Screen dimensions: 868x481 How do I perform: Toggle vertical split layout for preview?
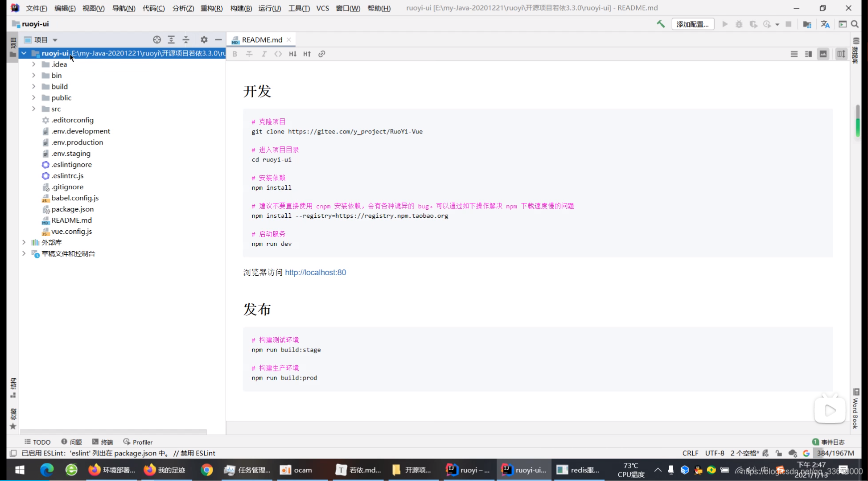coord(841,54)
